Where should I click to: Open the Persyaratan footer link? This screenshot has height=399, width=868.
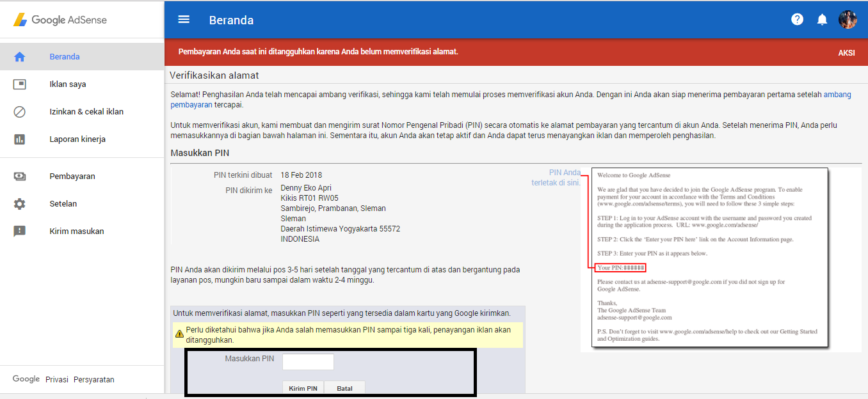(x=94, y=379)
